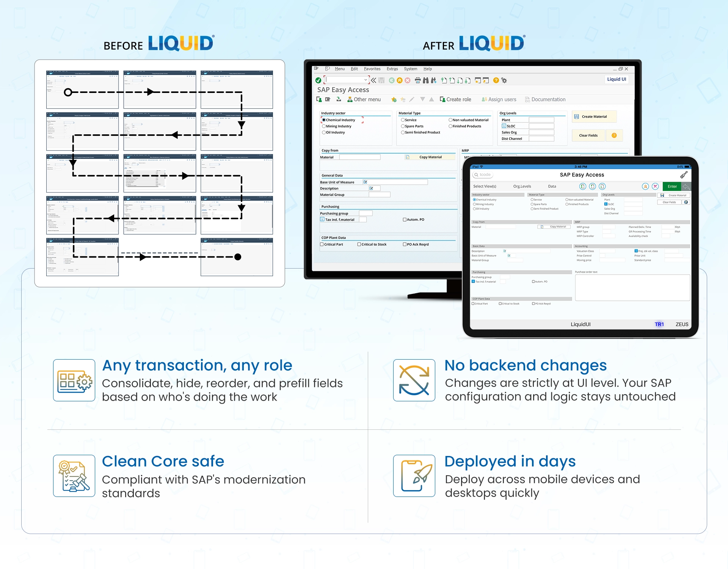Click the Create New Session window icon
Screen dimensions: 728x569
[x=478, y=80]
